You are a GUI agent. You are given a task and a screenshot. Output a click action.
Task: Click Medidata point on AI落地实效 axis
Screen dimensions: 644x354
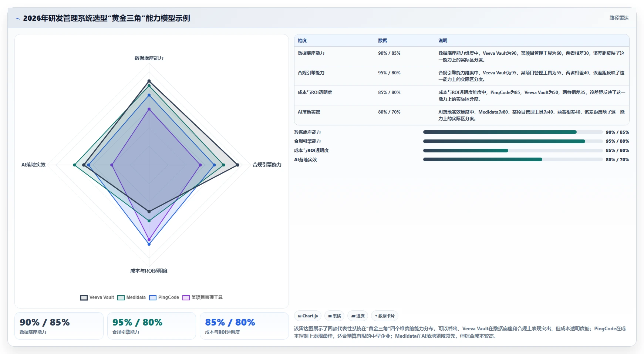point(74,165)
